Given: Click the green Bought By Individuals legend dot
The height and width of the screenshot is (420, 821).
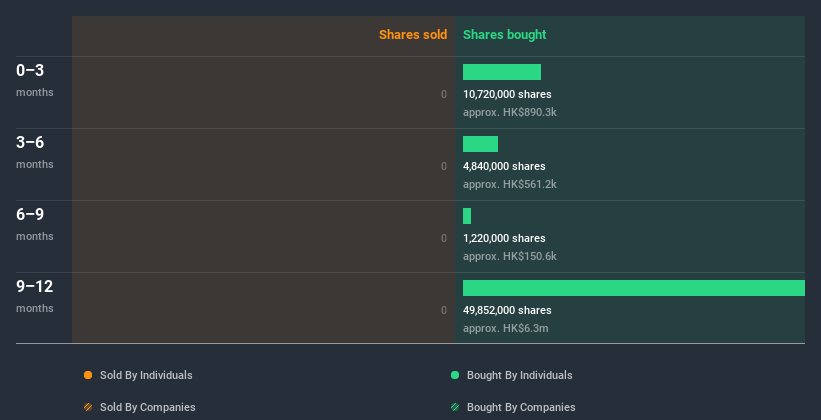Looking at the screenshot, I should tap(455, 375).
